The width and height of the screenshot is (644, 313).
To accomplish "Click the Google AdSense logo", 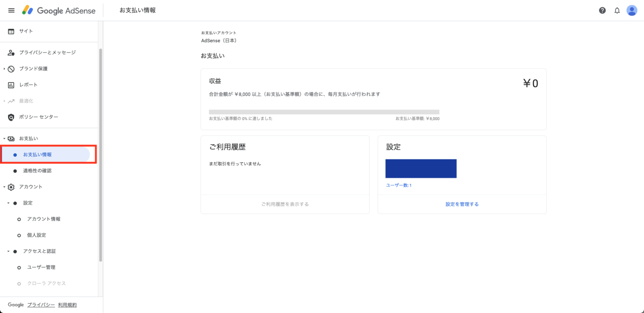I will (x=59, y=10).
